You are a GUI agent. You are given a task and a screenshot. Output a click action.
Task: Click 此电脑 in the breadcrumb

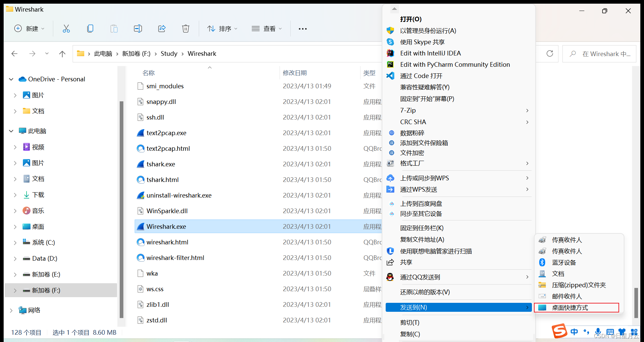(x=103, y=53)
